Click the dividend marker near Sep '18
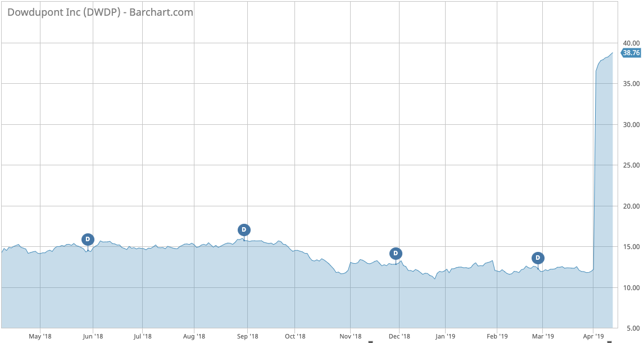The width and height of the screenshot is (644, 343). click(244, 229)
